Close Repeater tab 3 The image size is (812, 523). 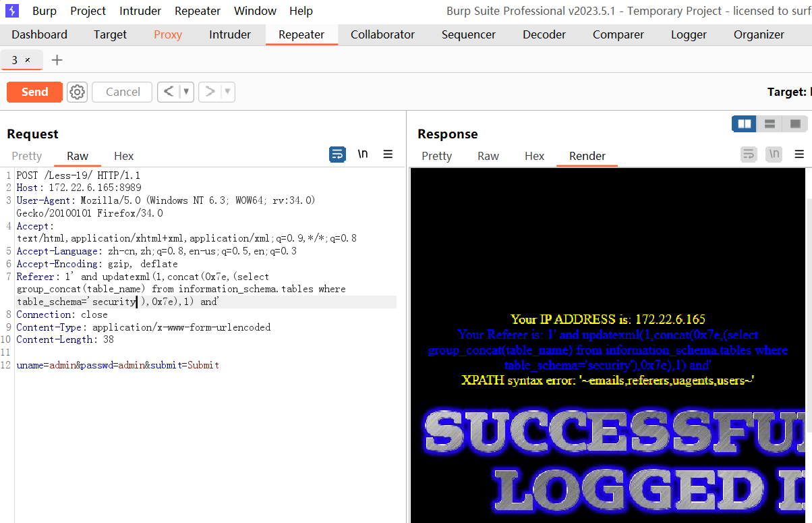pyautogui.click(x=28, y=60)
